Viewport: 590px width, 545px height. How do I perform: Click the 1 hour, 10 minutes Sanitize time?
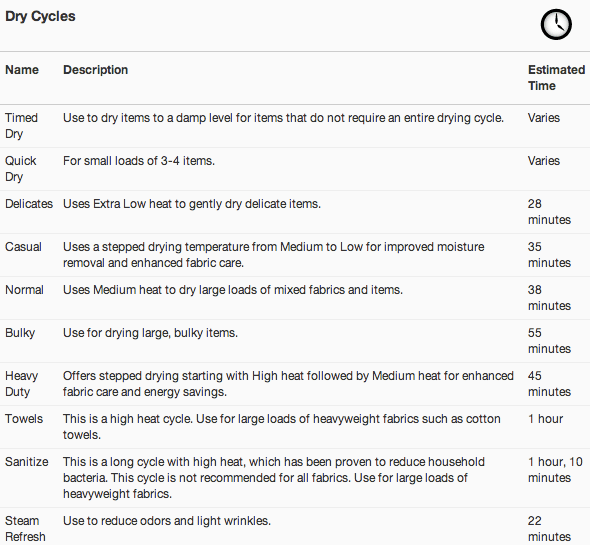(555, 470)
